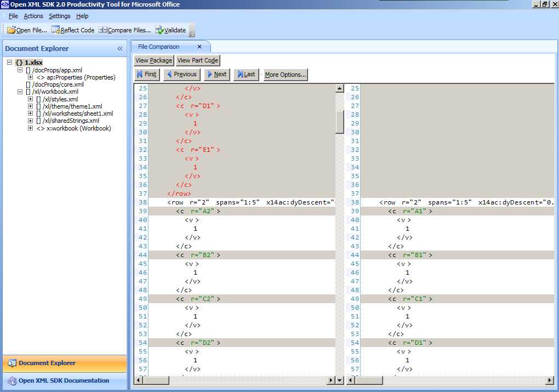Click the Document Explorer pane icon at bottom
Screen dimensions: 559x392
tap(12, 363)
